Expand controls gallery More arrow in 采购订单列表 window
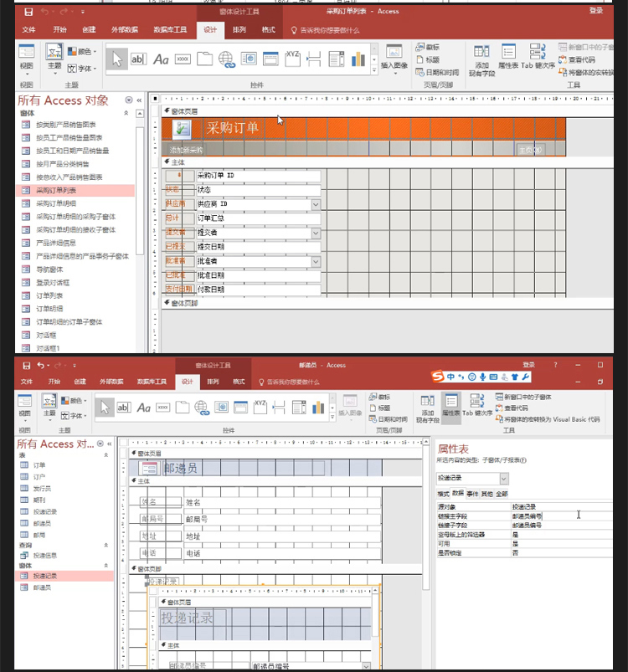Image resolution: width=628 pixels, height=672 pixels. (374, 69)
